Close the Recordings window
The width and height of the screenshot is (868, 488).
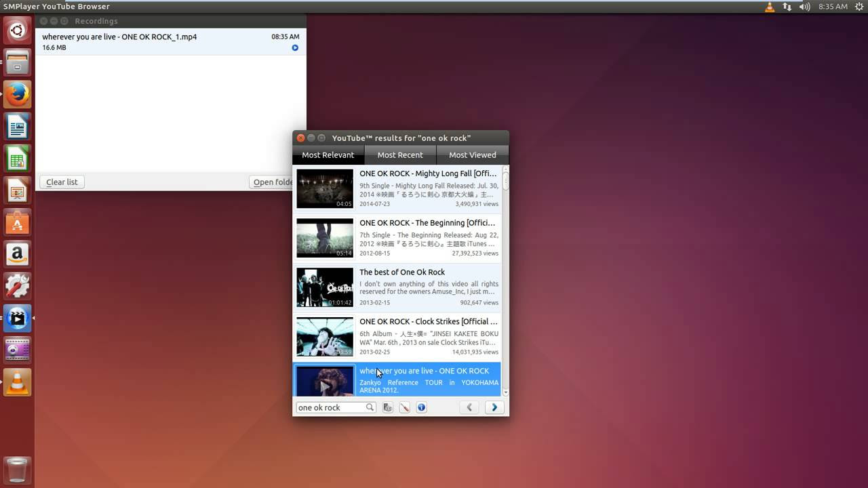(x=44, y=22)
